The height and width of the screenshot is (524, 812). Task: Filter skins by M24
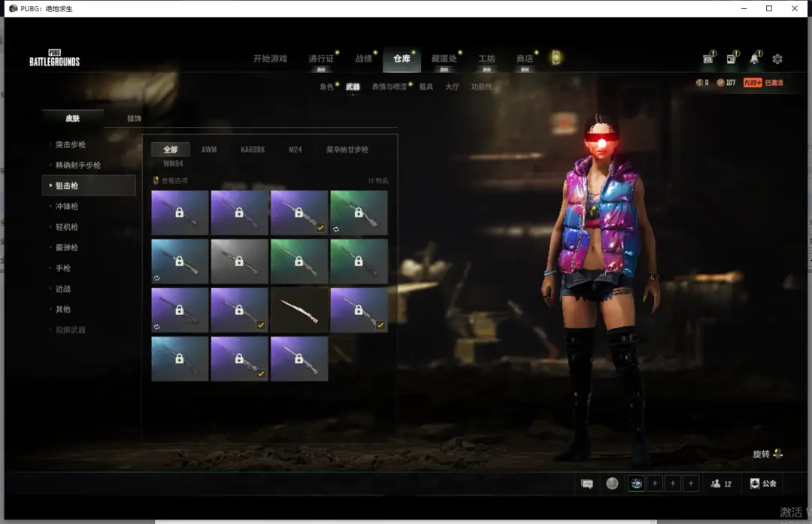coord(295,149)
